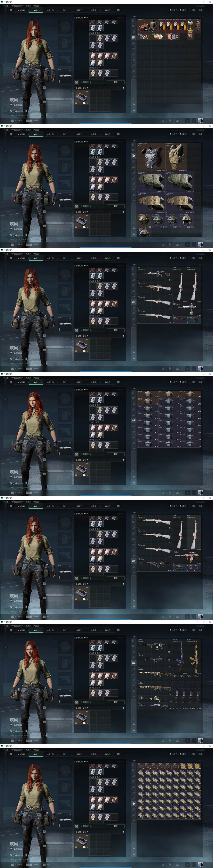This screenshot has height=868, width=213.
Task: Open settings gear in body-armor window
Action: click(x=201, y=134)
